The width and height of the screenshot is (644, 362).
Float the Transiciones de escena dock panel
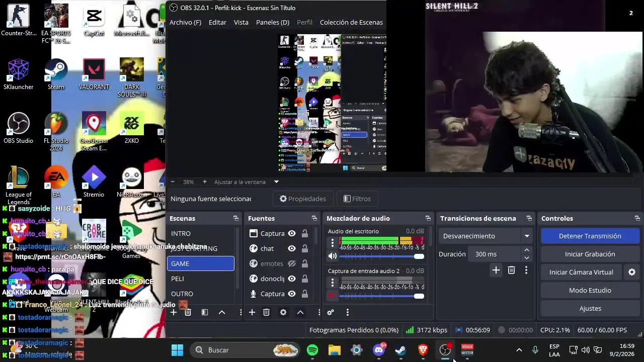(529, 218)
